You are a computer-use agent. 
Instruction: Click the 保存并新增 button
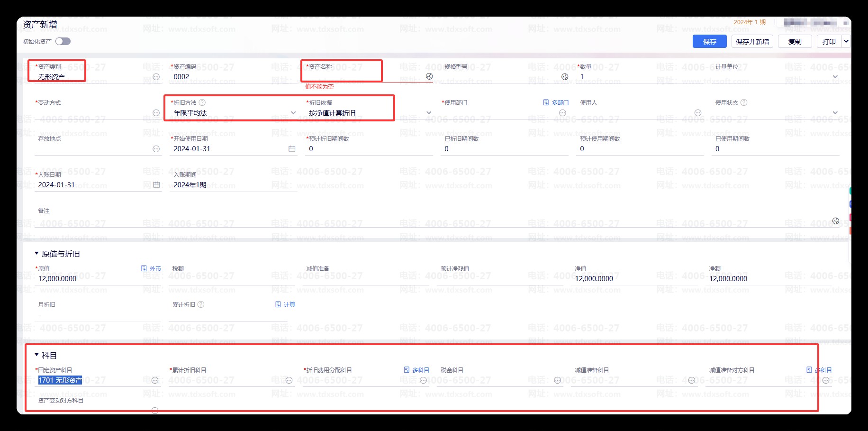click(752, 42)
